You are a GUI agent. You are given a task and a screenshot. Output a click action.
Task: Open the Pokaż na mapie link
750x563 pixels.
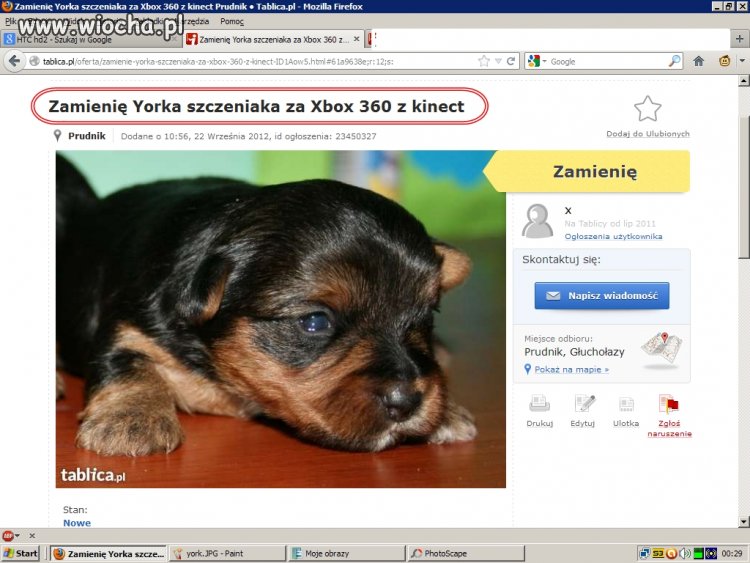coord(572,369)
